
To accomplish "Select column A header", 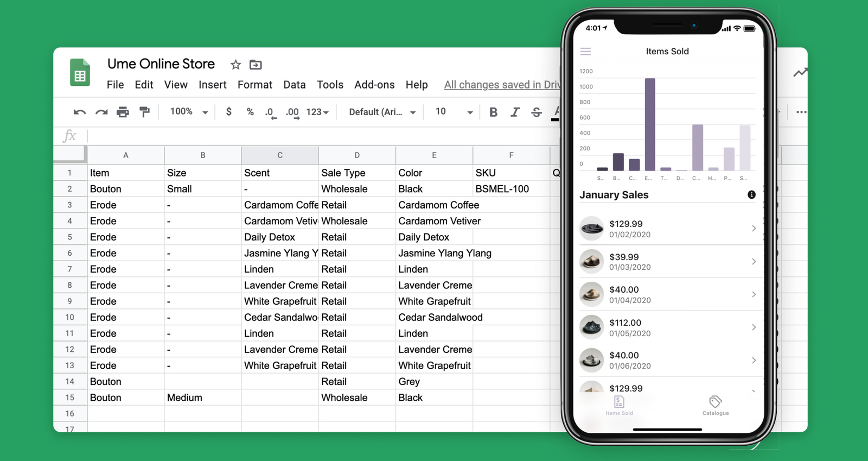I will click(x=126, y=155).
